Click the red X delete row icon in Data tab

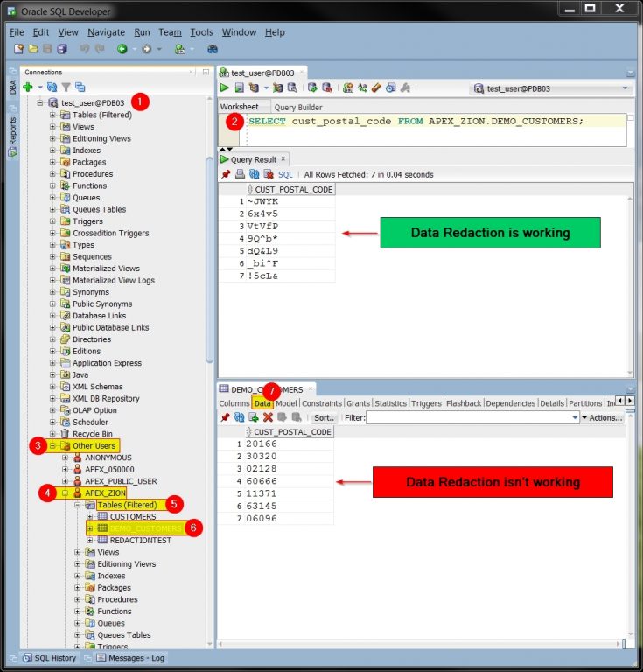[x=269, y=417]
